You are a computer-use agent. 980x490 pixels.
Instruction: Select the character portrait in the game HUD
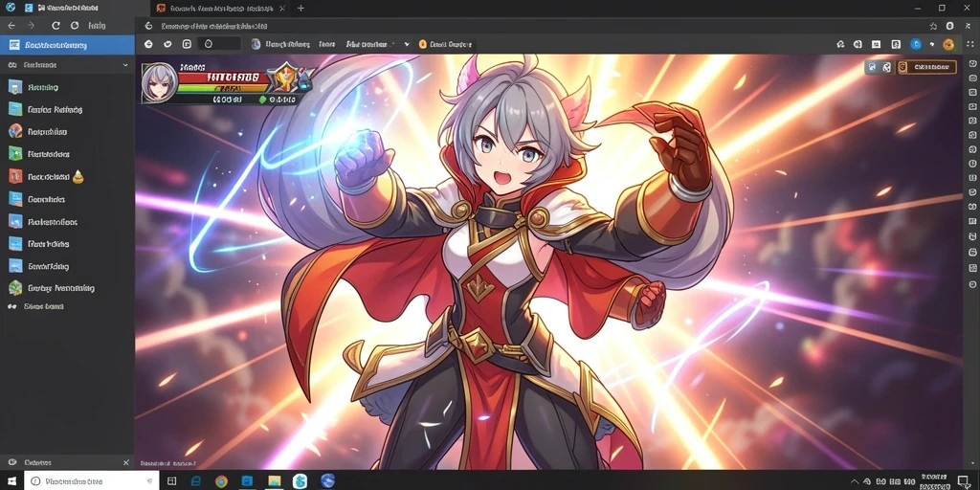[158, 82]
